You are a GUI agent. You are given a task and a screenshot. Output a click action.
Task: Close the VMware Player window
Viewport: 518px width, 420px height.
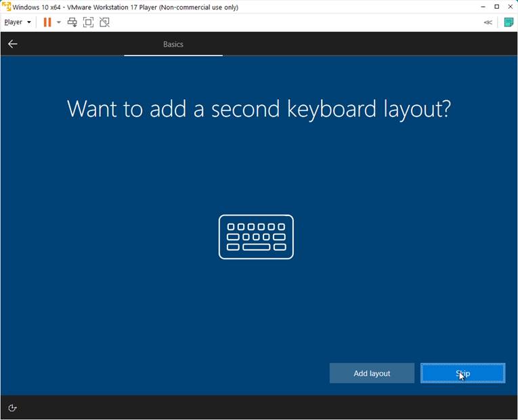pos(510,7)
